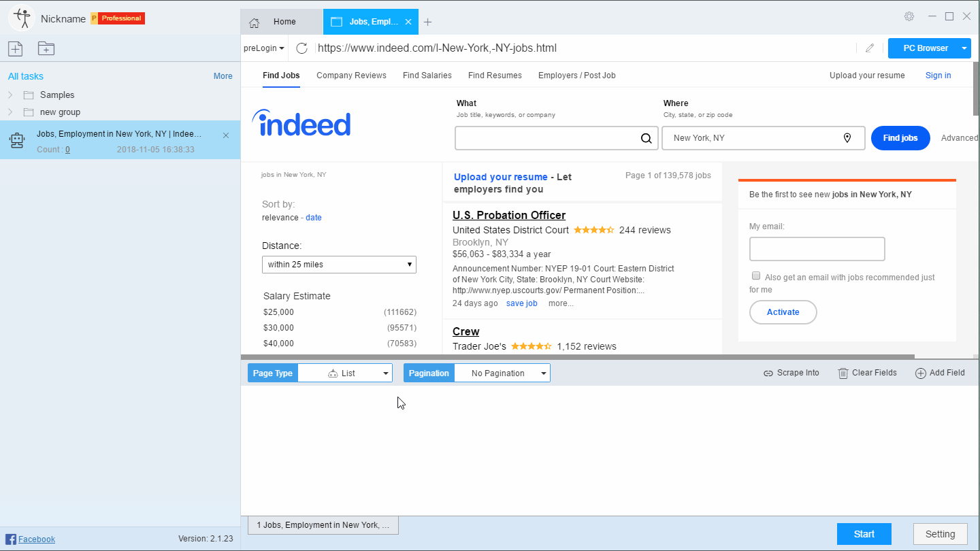
Task: Click save job link
Action: tap(522, 303)
